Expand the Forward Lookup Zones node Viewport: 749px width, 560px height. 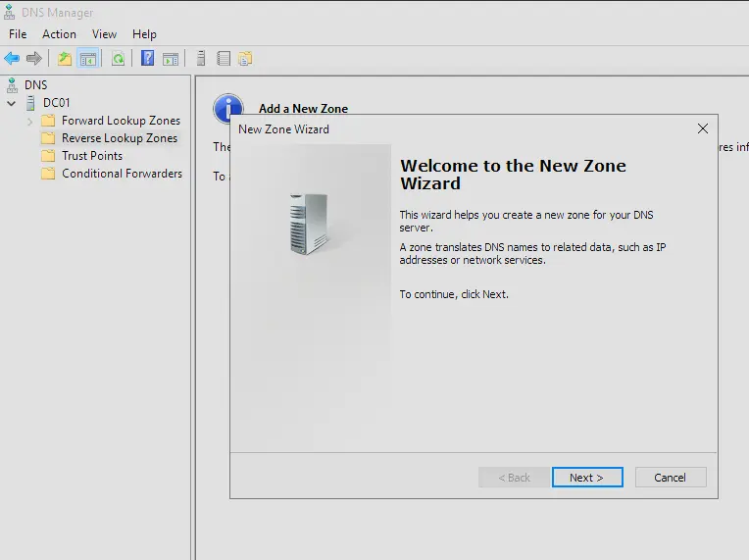click(x=30, y=122)
